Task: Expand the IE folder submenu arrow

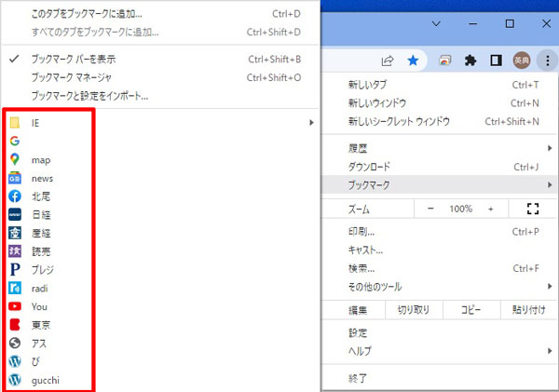Action: (311, 123)
